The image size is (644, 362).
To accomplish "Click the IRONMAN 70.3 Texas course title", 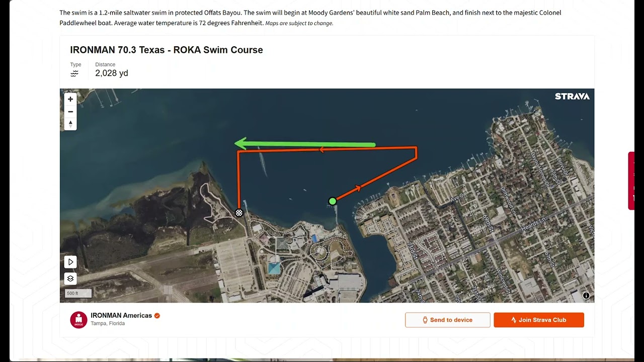I will [x=167, y=50].
